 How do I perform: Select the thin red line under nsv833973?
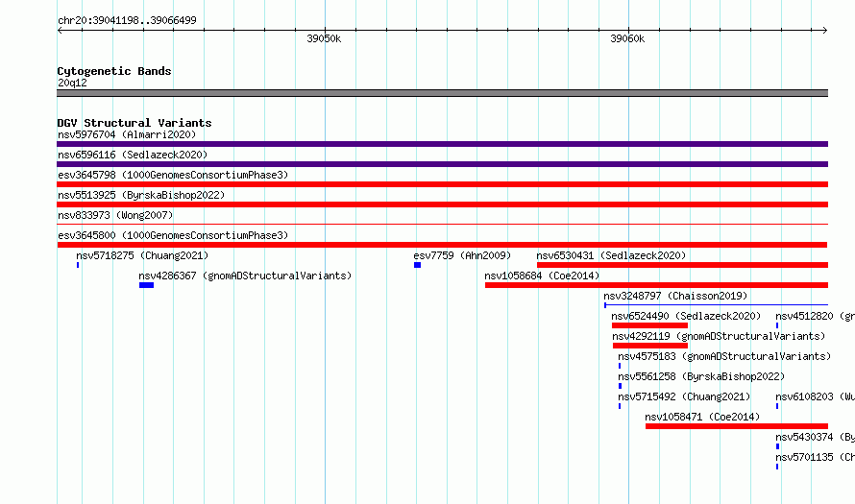[442, 225]
